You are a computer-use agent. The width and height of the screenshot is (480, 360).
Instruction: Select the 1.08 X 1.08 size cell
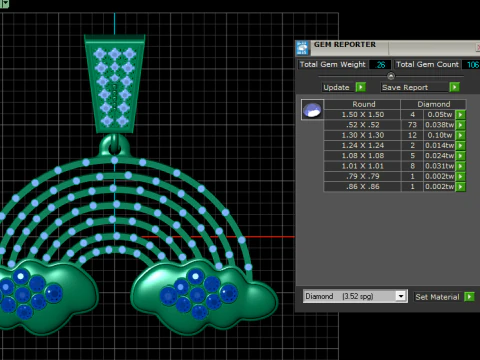point(363,156)
